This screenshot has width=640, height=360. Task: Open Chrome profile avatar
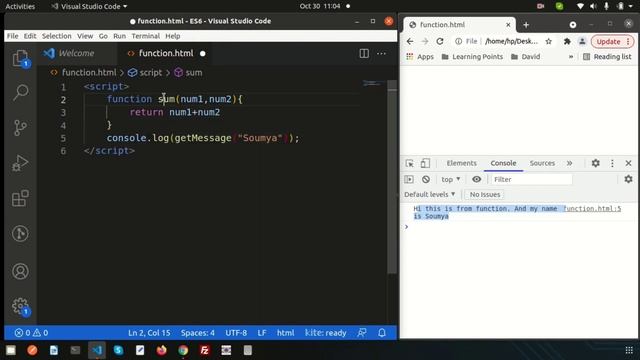point(582,41)
